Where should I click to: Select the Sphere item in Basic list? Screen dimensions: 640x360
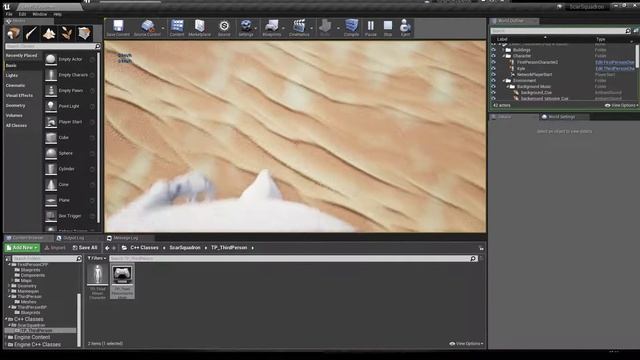(x=69, y=153)
